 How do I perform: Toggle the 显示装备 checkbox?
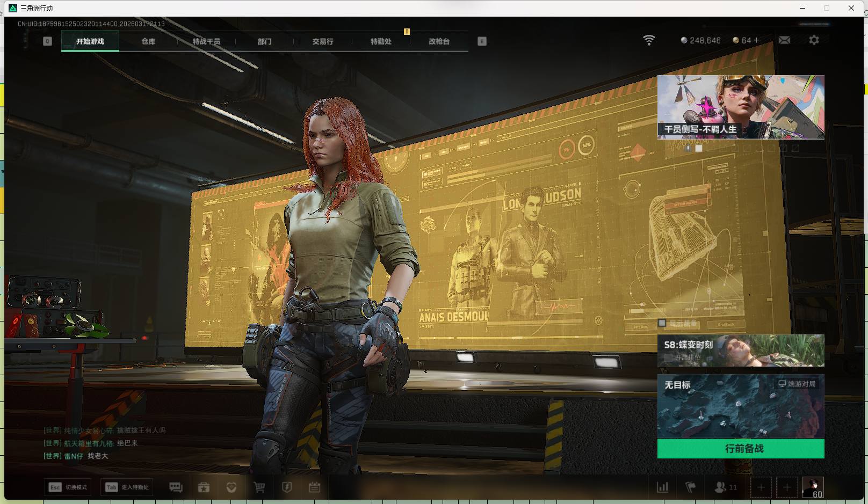tap(662, 323)
